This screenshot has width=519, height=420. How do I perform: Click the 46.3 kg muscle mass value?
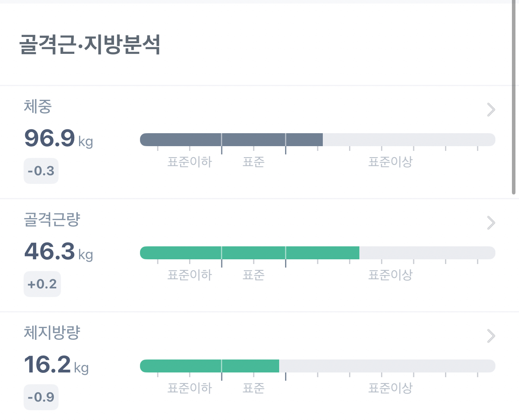[x=58, y=252]
